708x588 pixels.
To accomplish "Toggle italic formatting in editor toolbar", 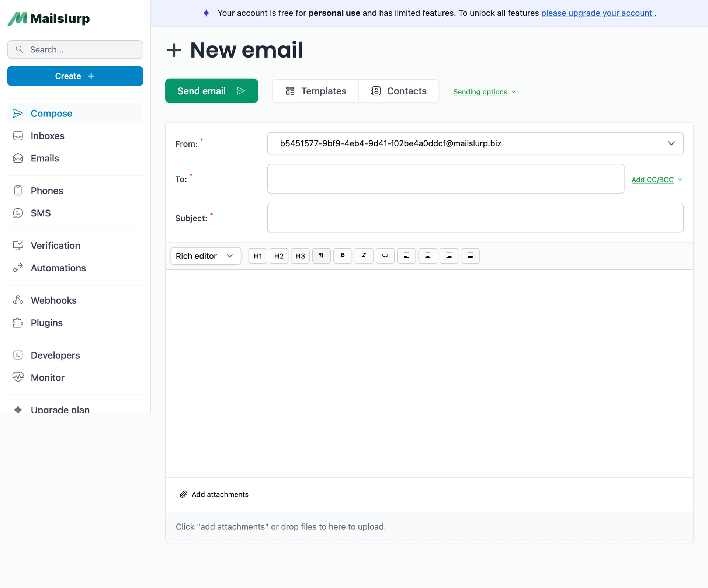I will tap(364, 255).
